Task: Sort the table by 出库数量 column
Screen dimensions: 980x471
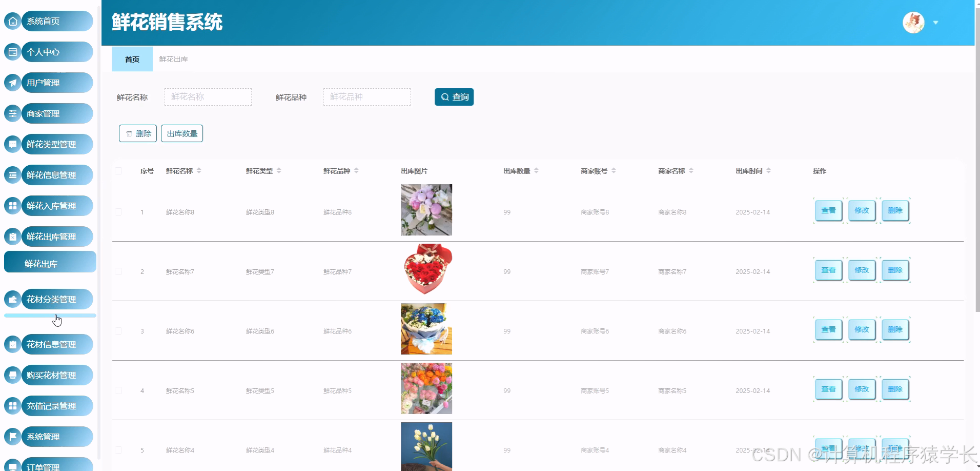Action: [537, 170]
